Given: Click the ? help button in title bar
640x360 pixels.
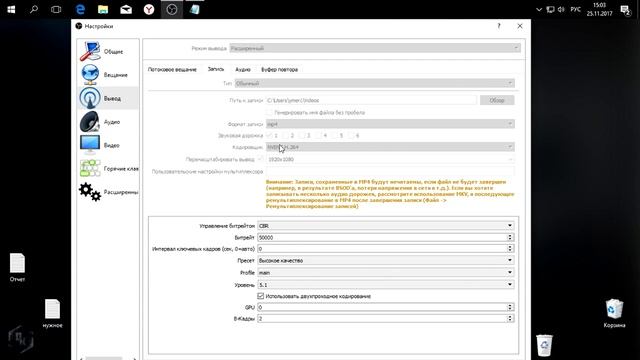Looking at the screenshot, I should pos(498,26).
